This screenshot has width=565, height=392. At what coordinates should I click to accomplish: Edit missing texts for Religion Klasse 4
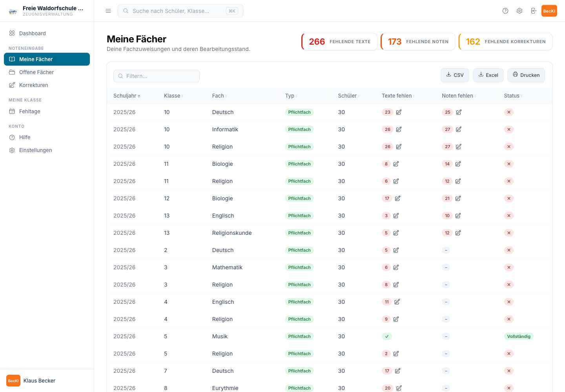(396, 319)
